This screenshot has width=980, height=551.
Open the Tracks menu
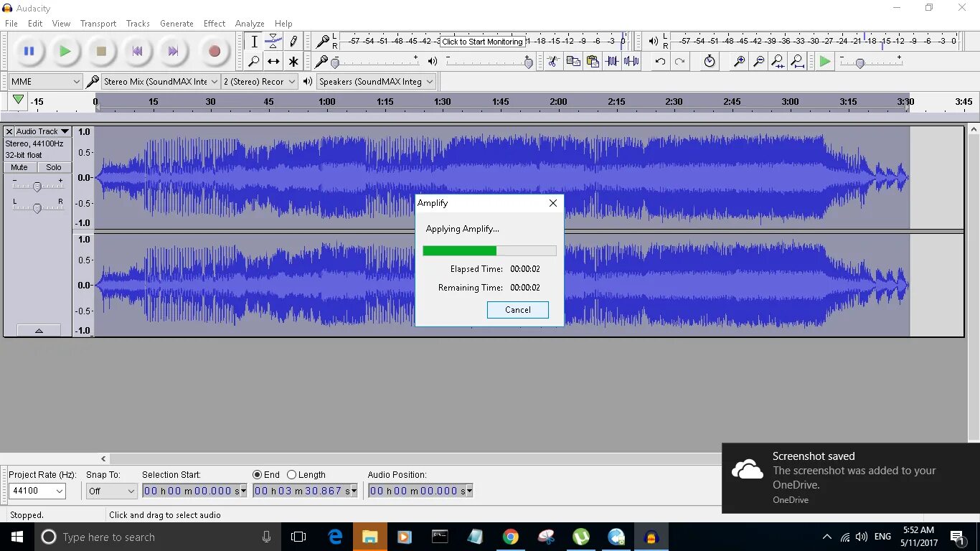point(138,24)
